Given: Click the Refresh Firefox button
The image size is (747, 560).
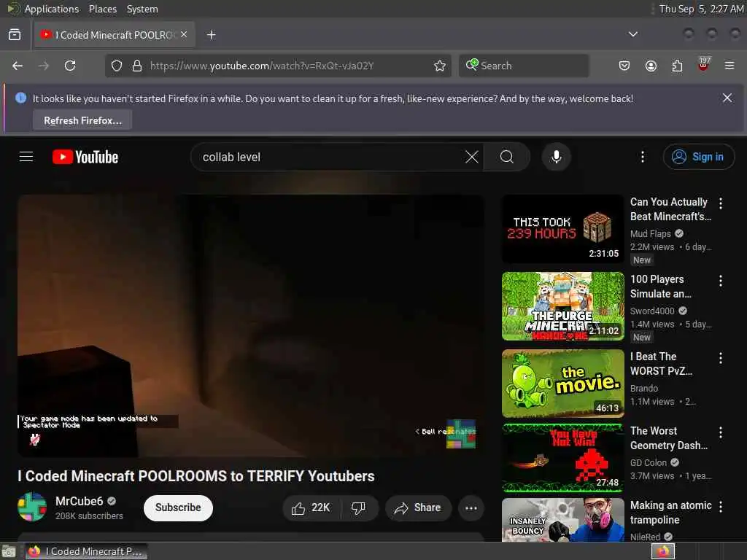Looking at the screenshot, I should pyautogui.click(x=82, y=120).
